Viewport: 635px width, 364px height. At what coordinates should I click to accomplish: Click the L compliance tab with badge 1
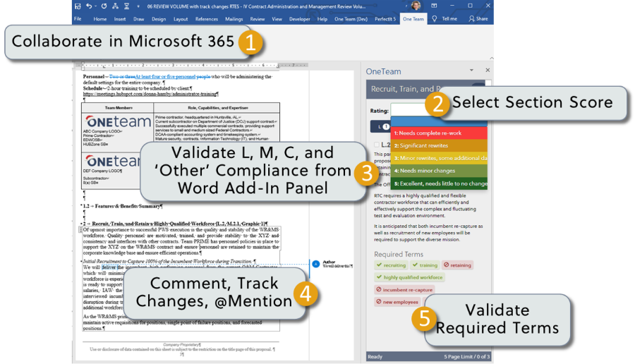(380, 127)
